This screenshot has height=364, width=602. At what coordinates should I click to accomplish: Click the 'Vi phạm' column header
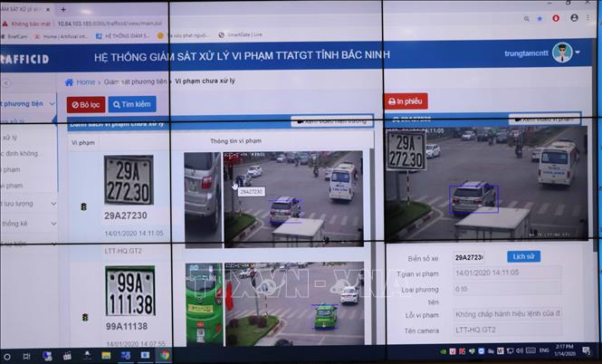[83, 143]
